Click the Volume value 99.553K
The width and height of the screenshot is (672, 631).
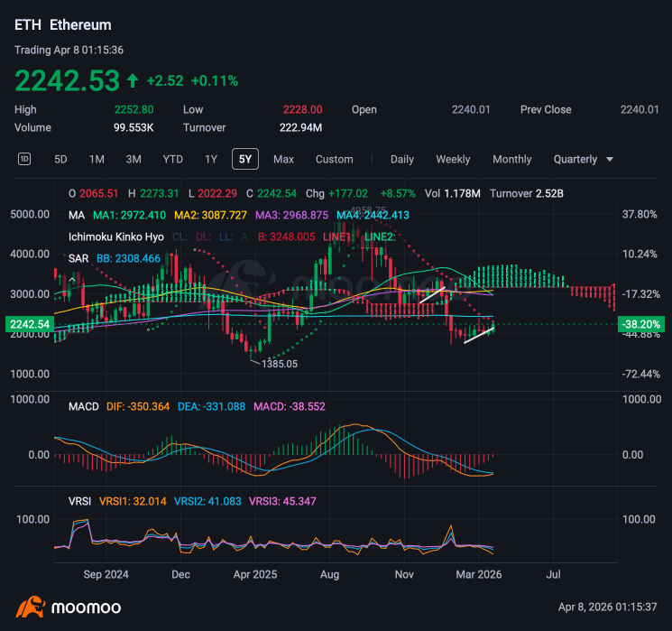coord(133,127)
